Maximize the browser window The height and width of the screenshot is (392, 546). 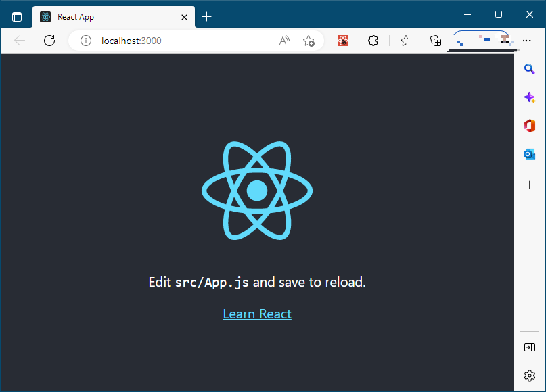(x=498, y=14)
